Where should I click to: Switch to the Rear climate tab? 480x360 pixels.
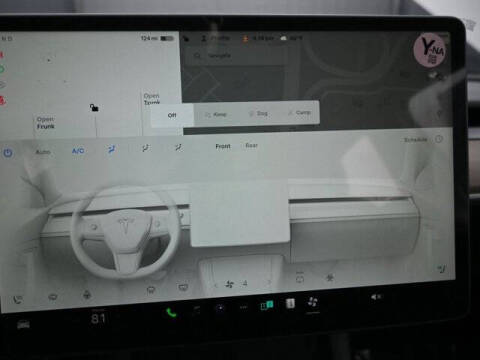252,145
